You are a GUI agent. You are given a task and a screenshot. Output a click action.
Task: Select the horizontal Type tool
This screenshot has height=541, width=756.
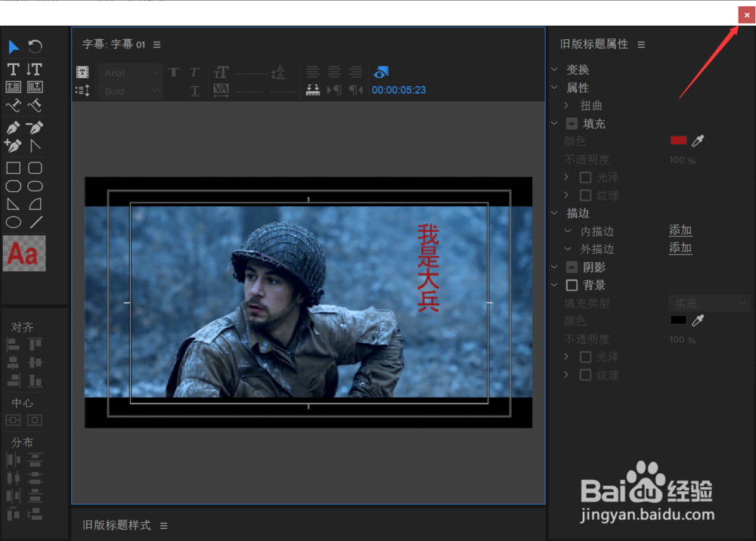[14, 70]
